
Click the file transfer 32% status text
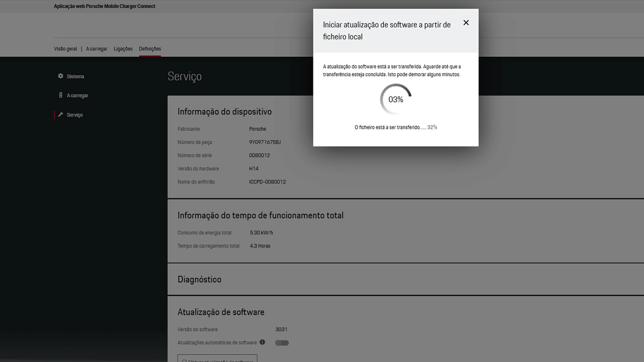[396, 127]
